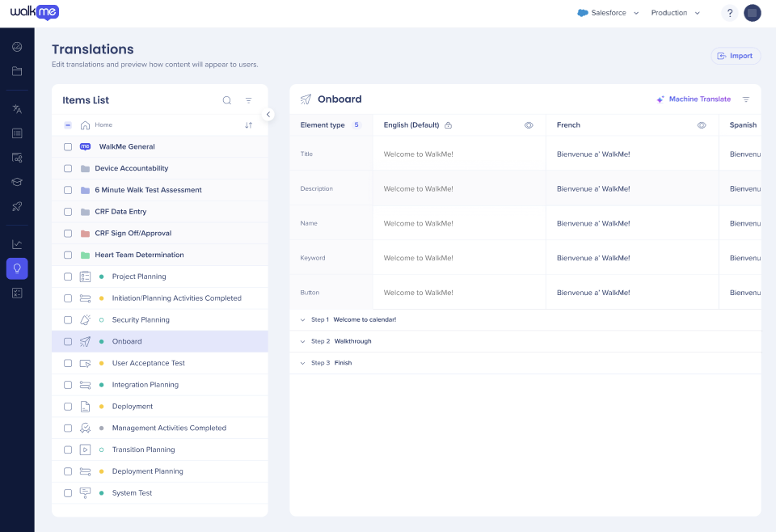Click the rocket icon in left sidebar
Image resolution: width=776 pixels, height=532 pixels.
17,206
